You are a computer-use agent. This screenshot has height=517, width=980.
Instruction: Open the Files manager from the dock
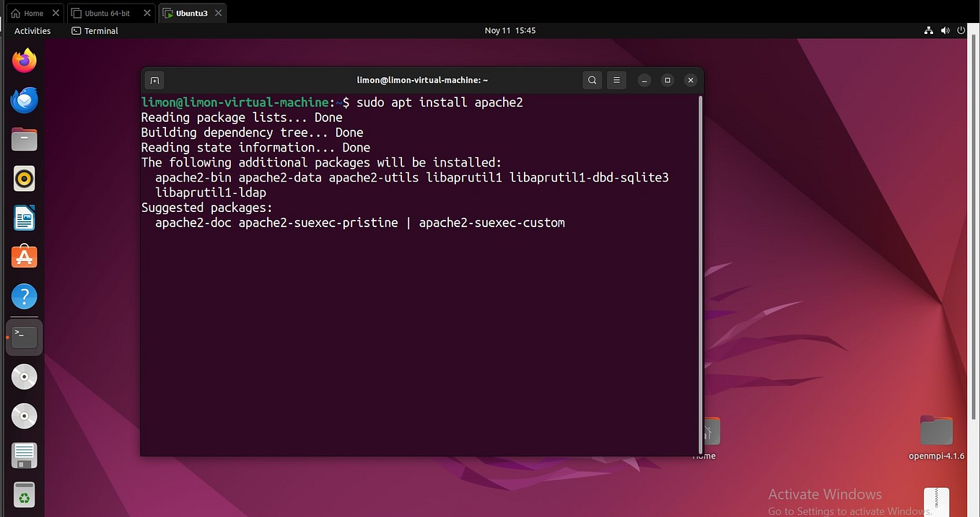[24, 139]
